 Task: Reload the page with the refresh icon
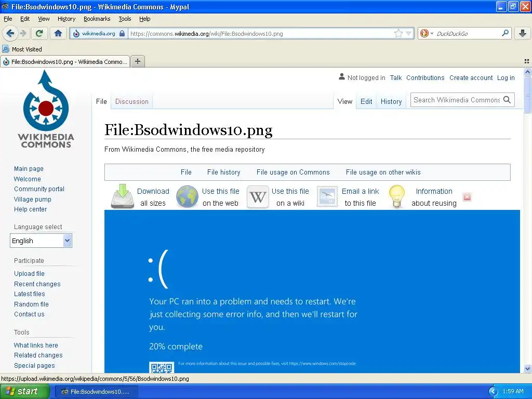(x=39, y=33)
